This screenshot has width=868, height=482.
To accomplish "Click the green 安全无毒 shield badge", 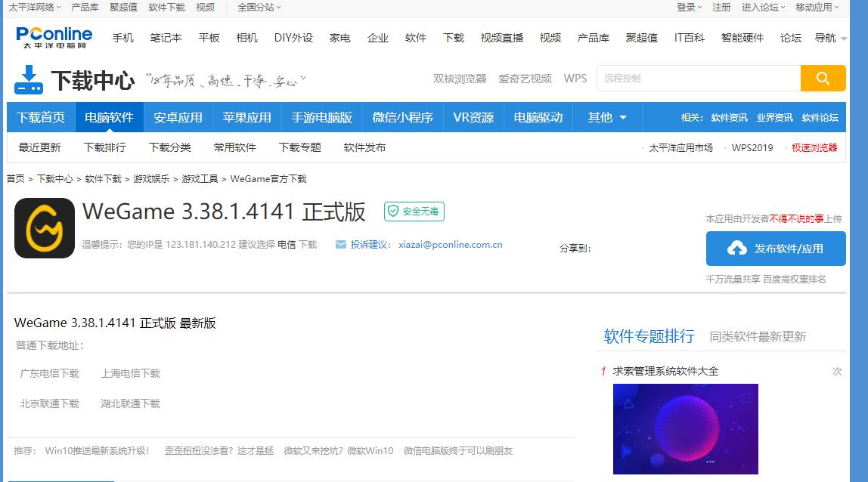I will pos(413,212).
